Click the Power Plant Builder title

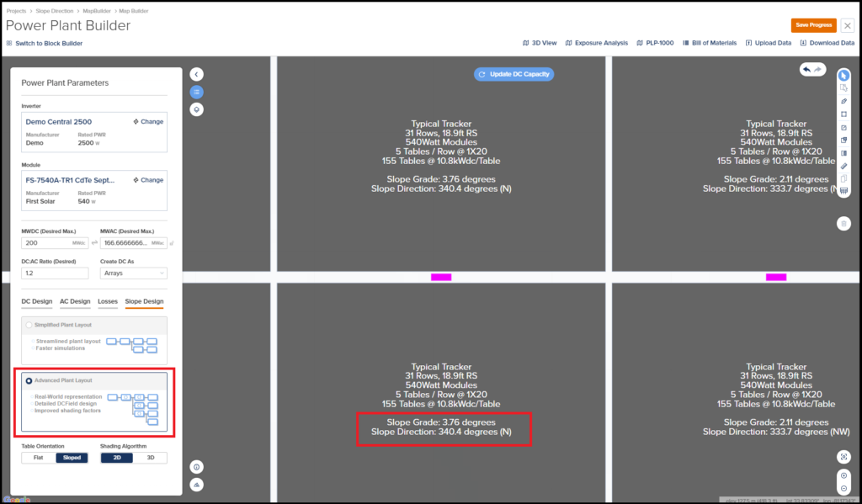[68, 26]
